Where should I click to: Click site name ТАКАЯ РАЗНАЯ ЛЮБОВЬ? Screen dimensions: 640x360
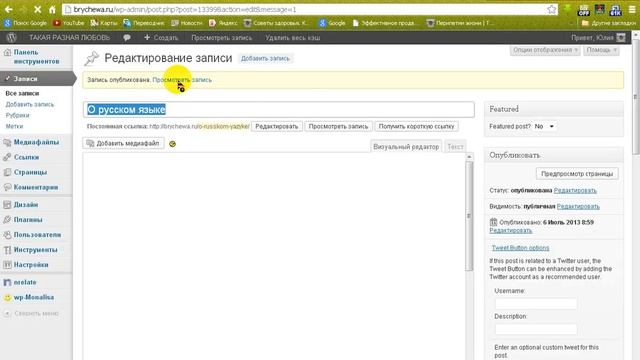[69, 38]
